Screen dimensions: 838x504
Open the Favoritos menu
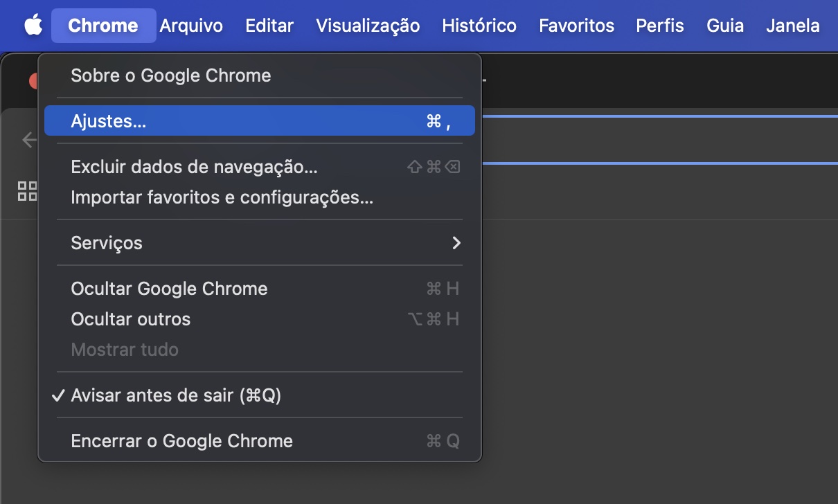point(576,26)
